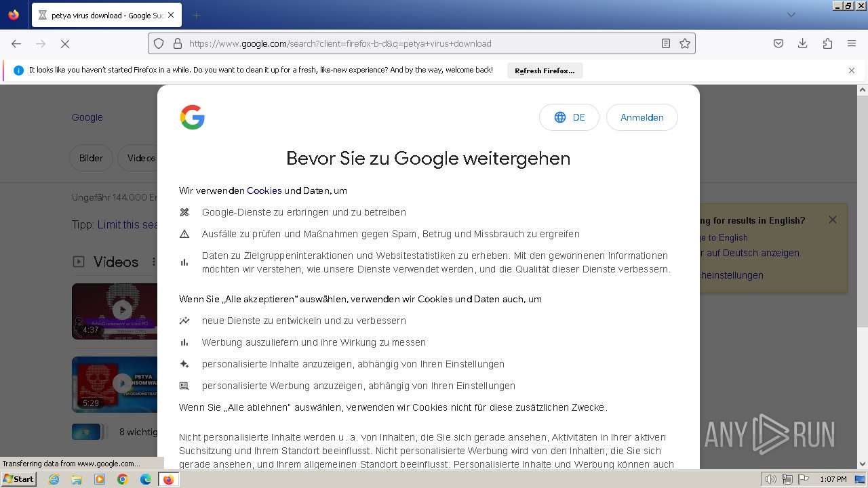Image resolution: width=868 pixels, height=488 pixels.
Task: Change language with the DE button
Action: point(569,117)
